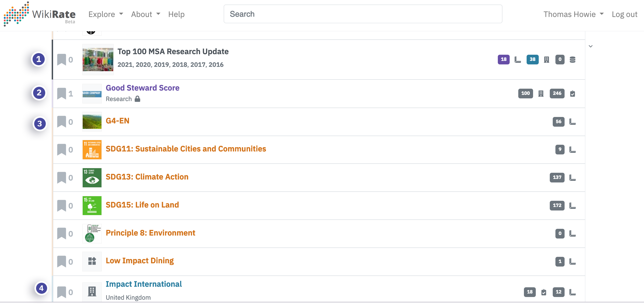Image resolution: width=644 pixels, height=304 pixels.
Task: Click the 0 datasets badge in Top 100 MSA row
Action: (560, 59)
